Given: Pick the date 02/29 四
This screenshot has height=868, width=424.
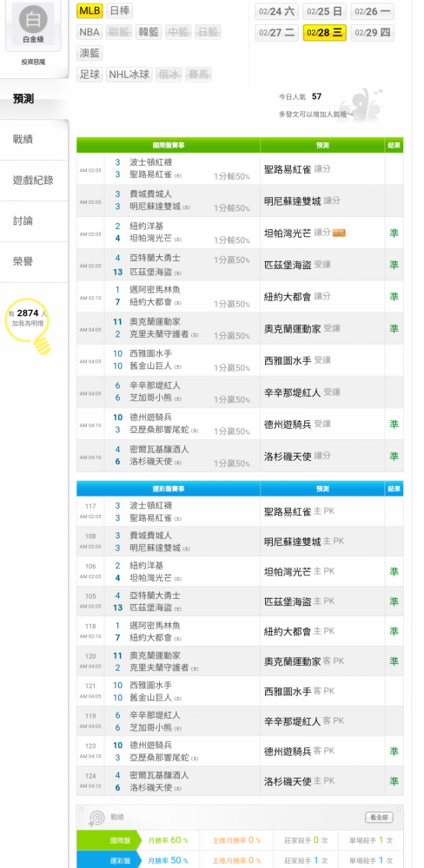Looking at the screenshot, I should pyautogui.click(x=373, y=33).
